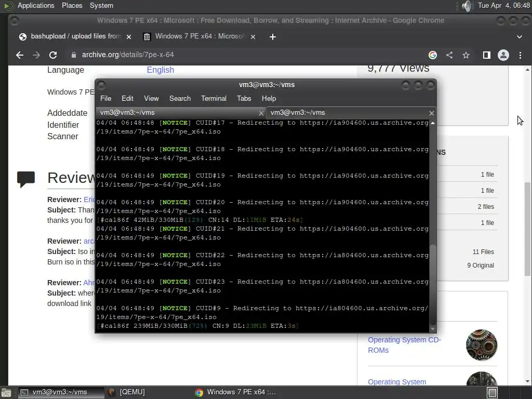The image size is (532, 399).
Task: Open a new Chrome tab
Action: click(x=272, y=37)
